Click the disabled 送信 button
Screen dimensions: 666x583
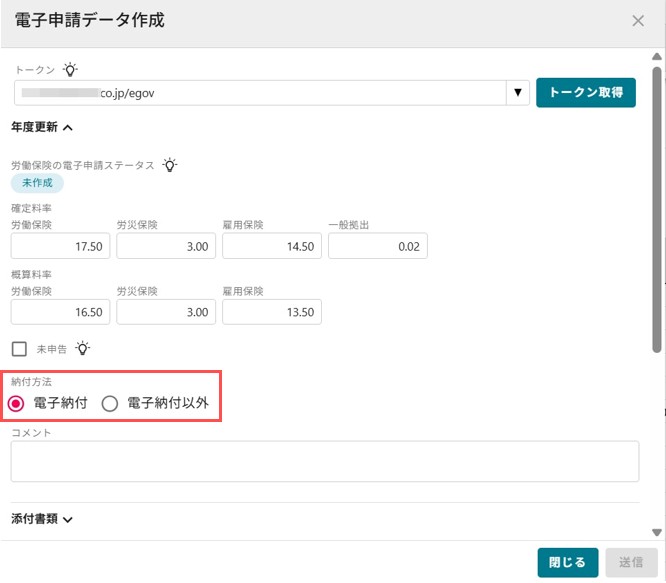[x=631, y=563]
